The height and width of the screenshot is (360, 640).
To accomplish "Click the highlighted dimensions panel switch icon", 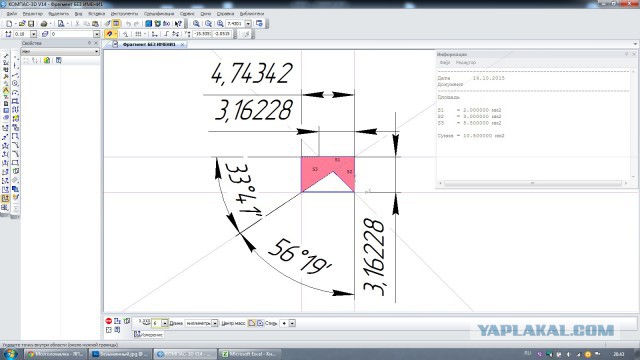I will (x=6, y=90).
